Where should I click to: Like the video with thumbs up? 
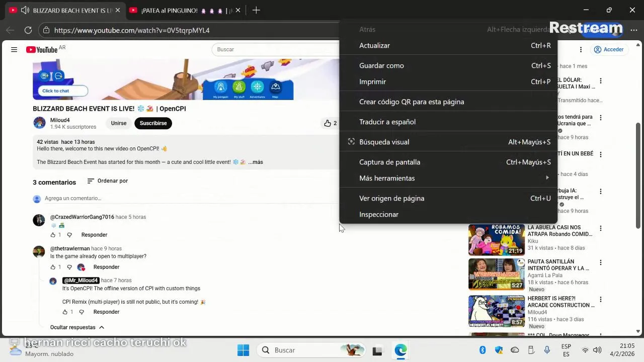tap(328, 123)
